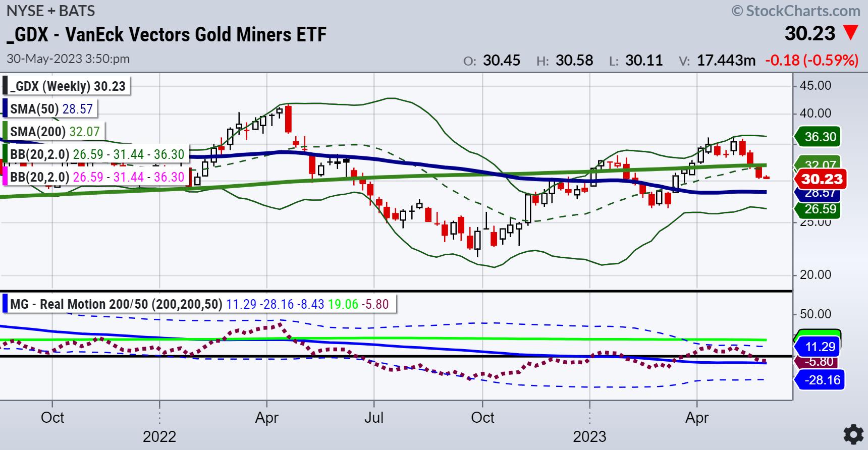868x450 pixels.
Task: Click the 45.00 price axis label
Action: pos(816,85)
